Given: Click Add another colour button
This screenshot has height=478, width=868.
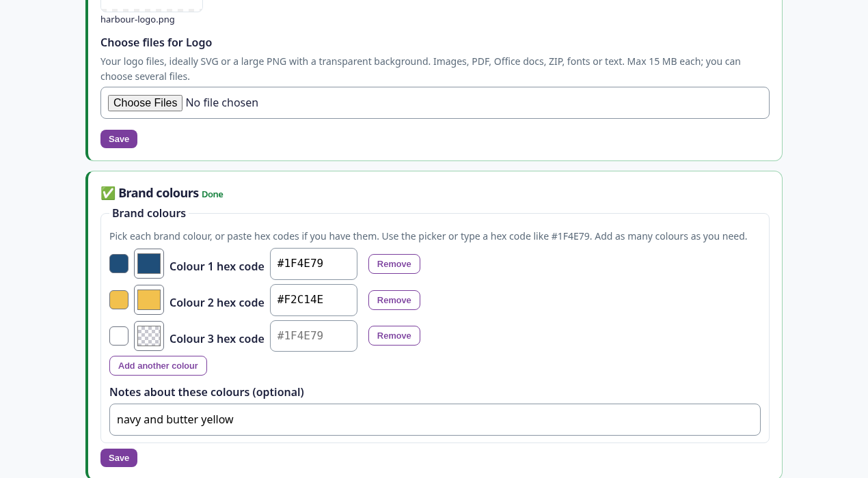Looking at the screenshot, I should click(158, 365).
